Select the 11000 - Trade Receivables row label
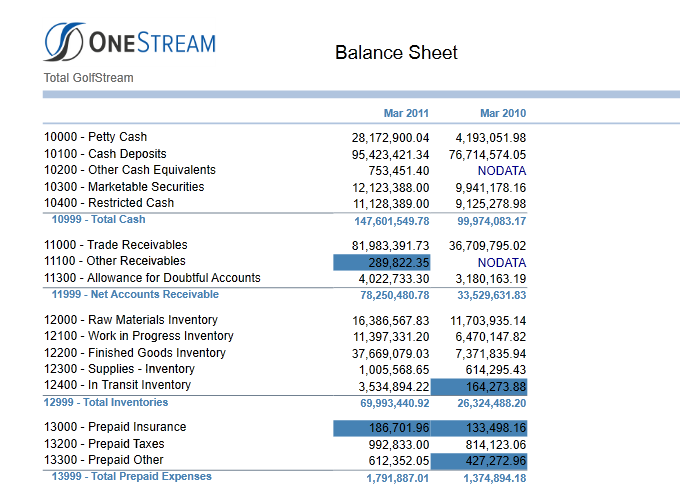 coord(116,245)
